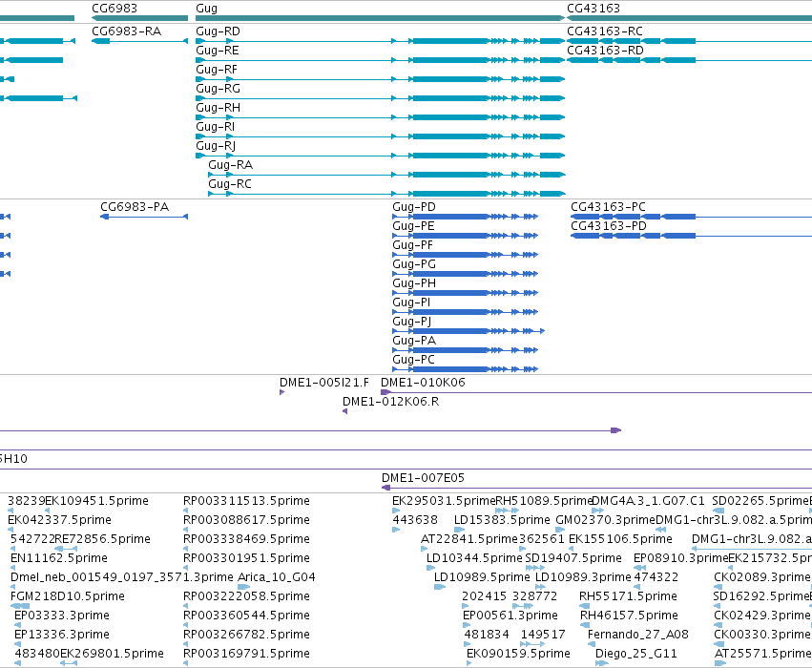Select protein Gug-PH label
The height and width of the screenshot is (668, 812).
(x=414, y=283)
